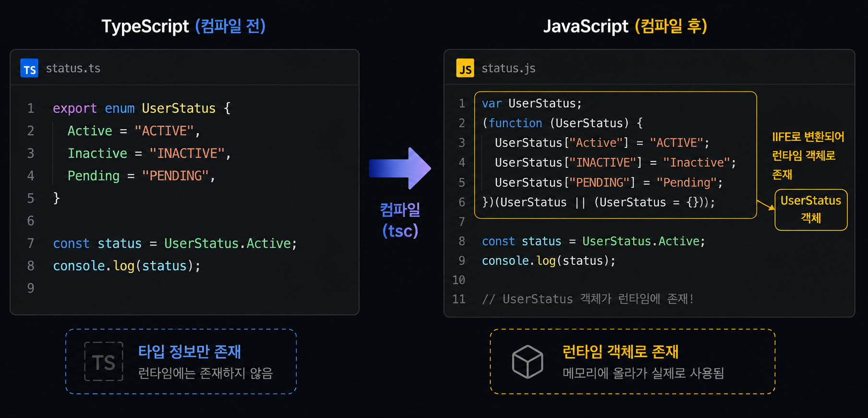Click the line 'Pending = "PENDING",'
This screenshot has height=418, width=868.
(x=142, y=176)
